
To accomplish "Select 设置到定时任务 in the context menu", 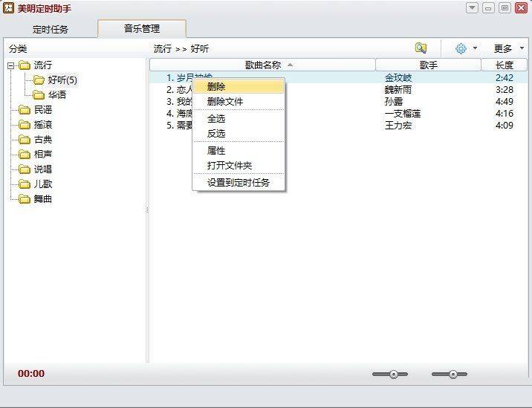I will [x=238, y=182].
